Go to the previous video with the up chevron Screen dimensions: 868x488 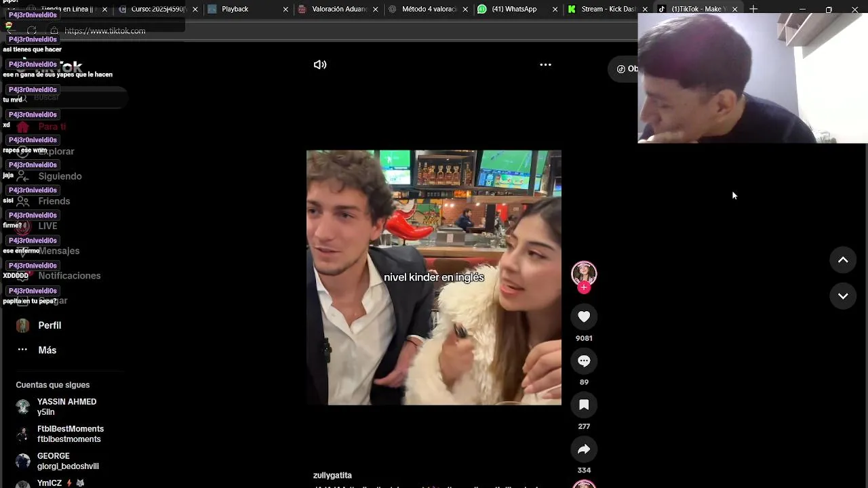point(843,260)
